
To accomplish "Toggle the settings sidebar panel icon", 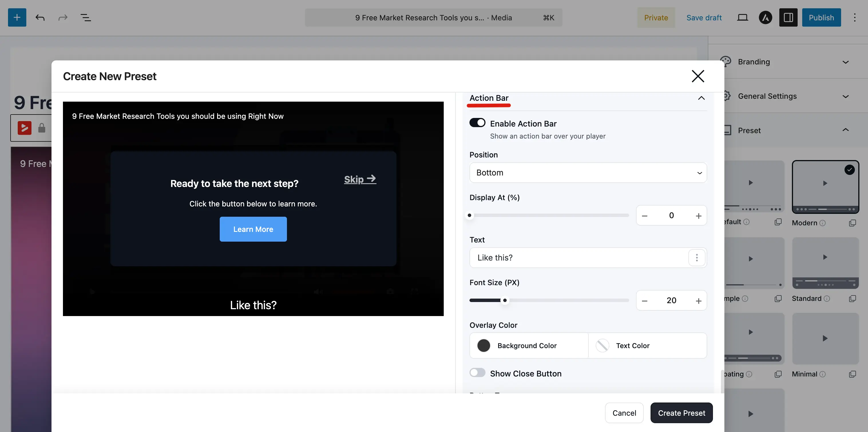I will pos(788,17).
